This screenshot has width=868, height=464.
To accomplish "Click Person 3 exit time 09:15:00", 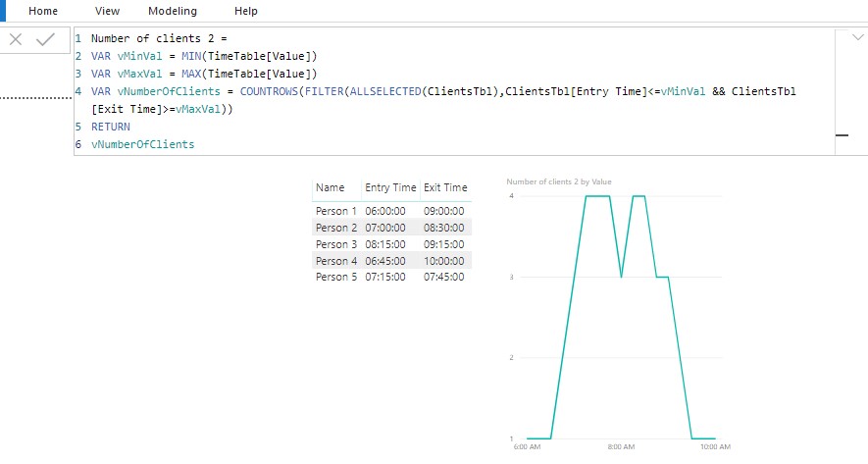I will tap(444, 244).
